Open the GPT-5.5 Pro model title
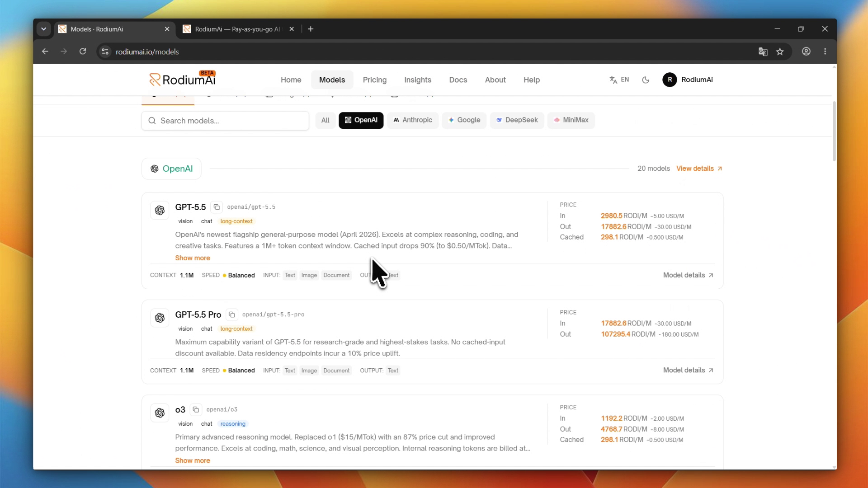Viewport: 868px width, 488px height. (x=198, y=314)
